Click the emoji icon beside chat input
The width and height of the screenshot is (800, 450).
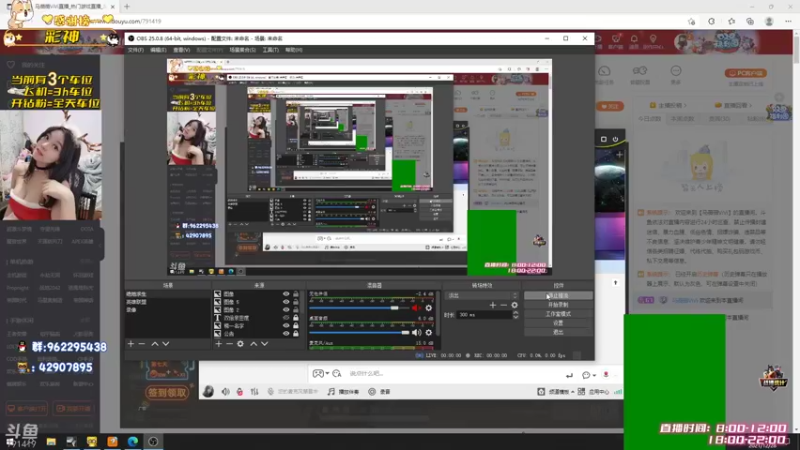click(x=337, y=373)
